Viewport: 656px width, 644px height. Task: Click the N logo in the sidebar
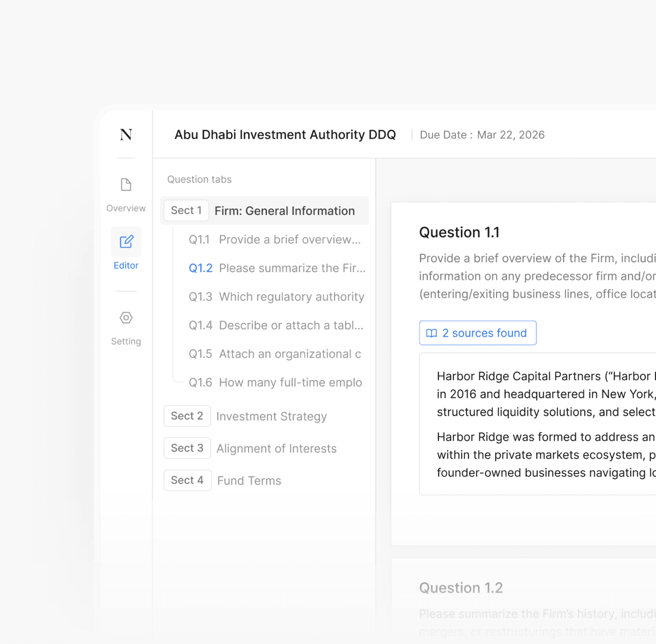[x=126, y=135]
